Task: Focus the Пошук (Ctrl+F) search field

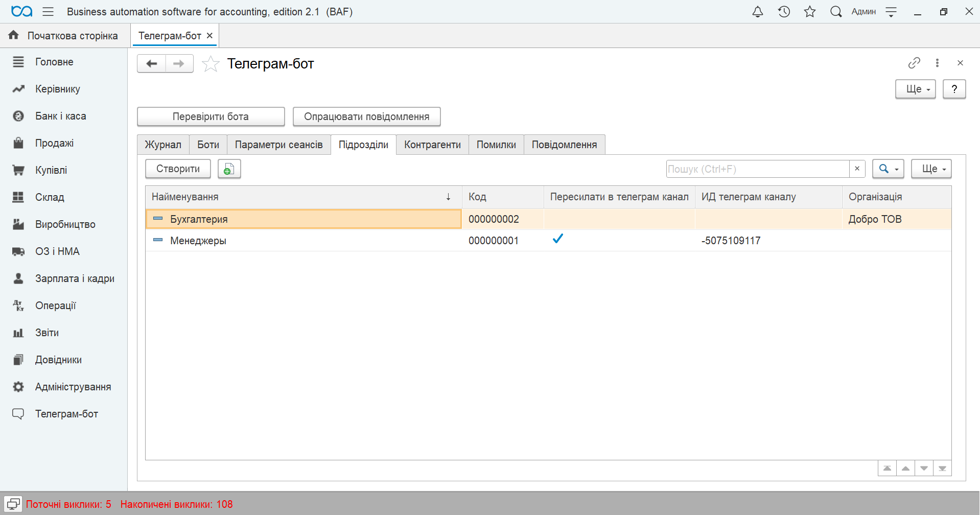Action: (758, 169)
